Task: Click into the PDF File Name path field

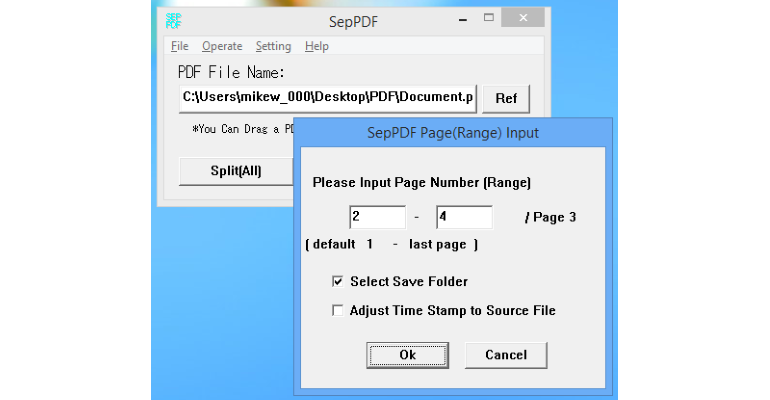Action: pyautogui.click(x=328, y=99)
